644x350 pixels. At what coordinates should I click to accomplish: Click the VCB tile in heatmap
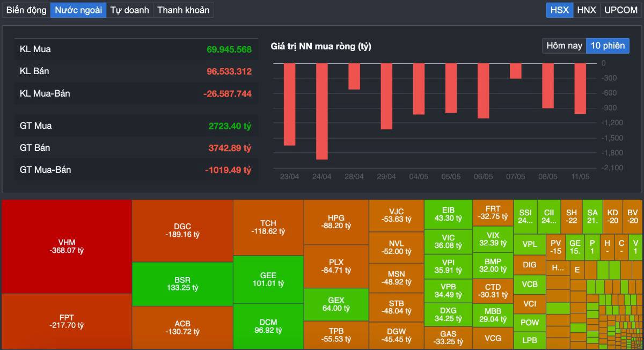point(530,285)
